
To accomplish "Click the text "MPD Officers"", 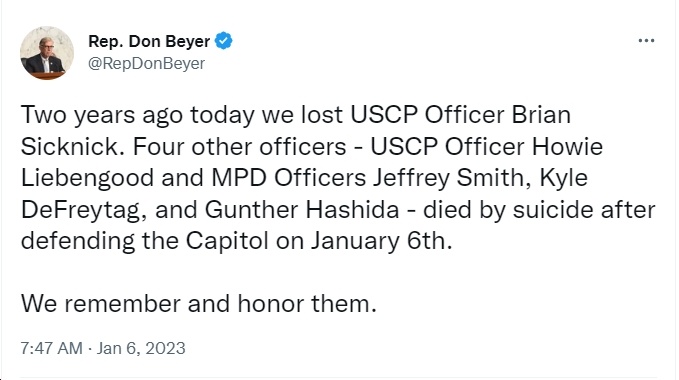I will (x=288, y=178).
